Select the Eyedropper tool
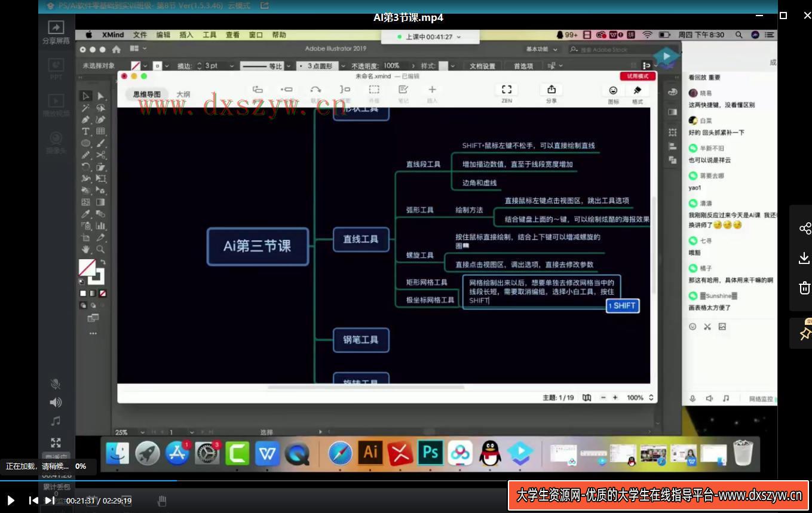The width and height of the screenshot is (812, 513). pos(85,214)
